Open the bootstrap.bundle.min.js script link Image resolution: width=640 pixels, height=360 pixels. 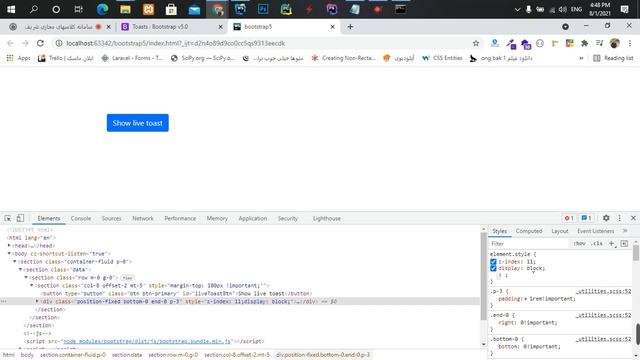(147, 341)
